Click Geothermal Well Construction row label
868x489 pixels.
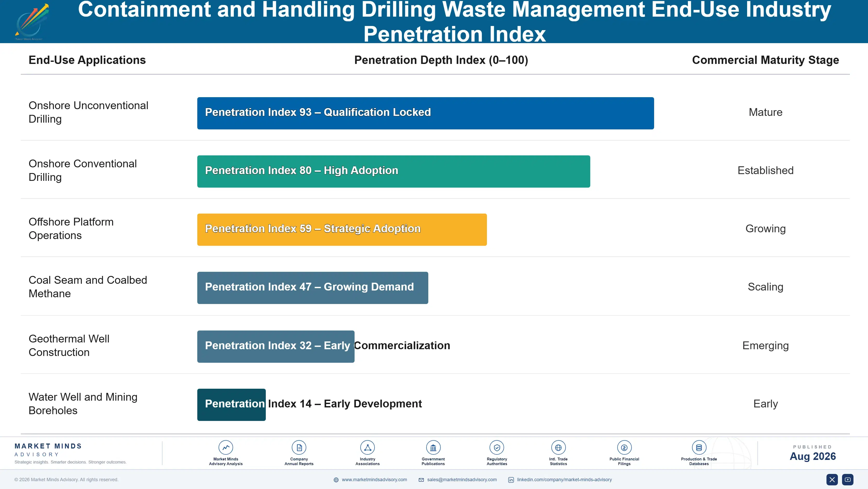(x=69, y=345)
